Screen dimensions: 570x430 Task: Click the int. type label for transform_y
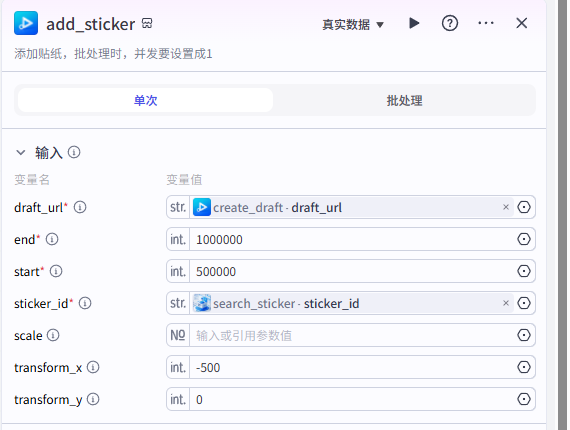(x=178, y=399)
